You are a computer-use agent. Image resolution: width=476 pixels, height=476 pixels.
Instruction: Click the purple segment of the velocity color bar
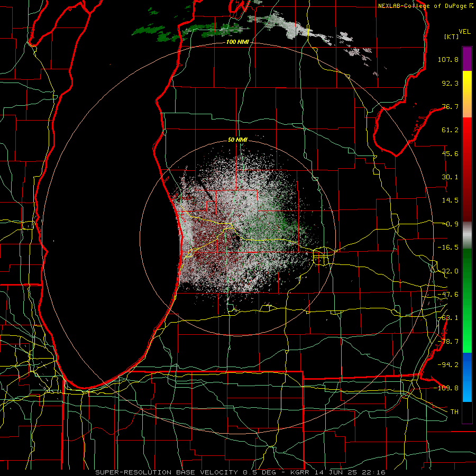(467, 59)
